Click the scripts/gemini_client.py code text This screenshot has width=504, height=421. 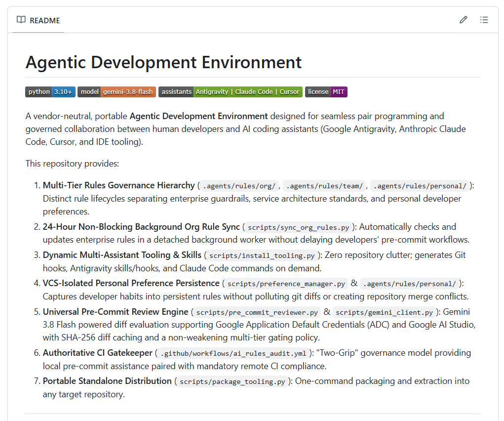[x=384, y=312]
